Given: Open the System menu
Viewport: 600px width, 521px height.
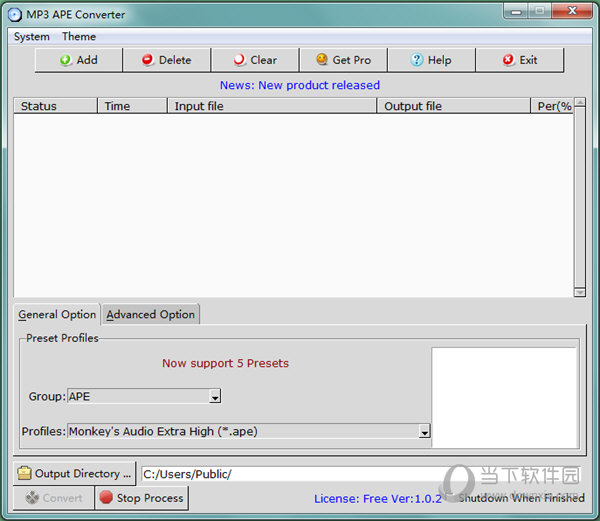Looking at the screenshot, I should point(32,37).
